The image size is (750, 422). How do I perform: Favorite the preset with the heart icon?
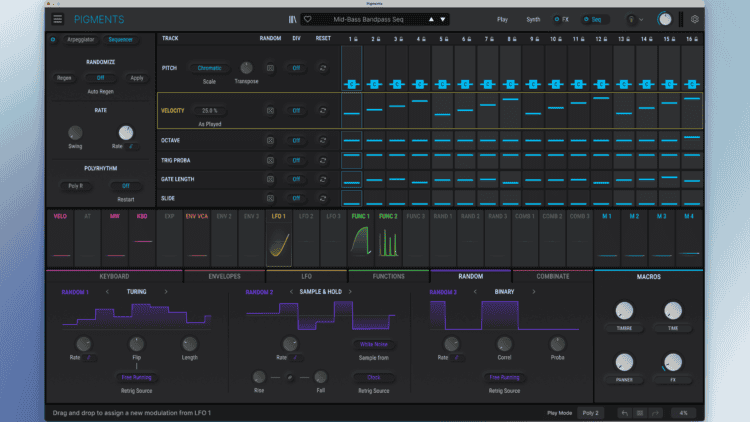click(308, 19)
